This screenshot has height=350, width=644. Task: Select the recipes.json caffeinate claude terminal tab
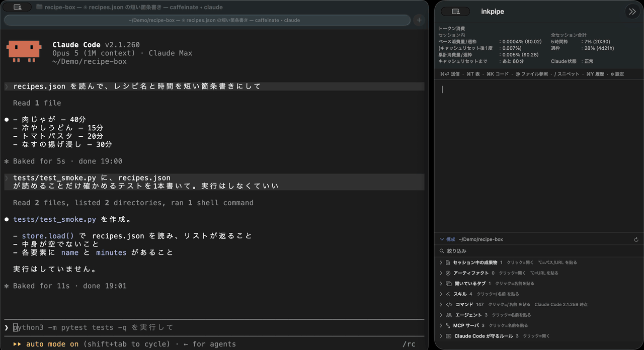207,20
